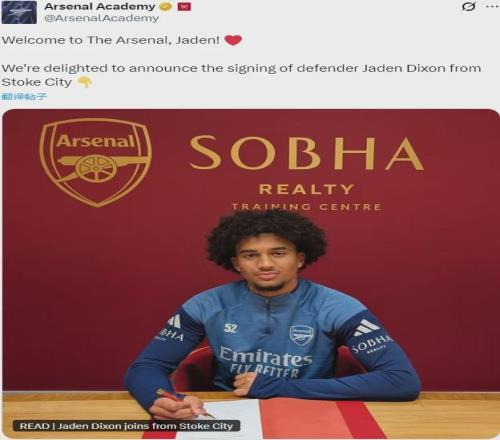The image size is (500, 440).
Task: Click the red heart emoji in the post
Action: click(233, 40)
